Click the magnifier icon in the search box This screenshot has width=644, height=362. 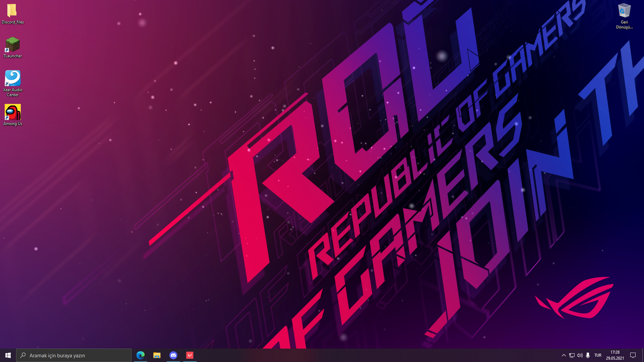click(23, 355)
